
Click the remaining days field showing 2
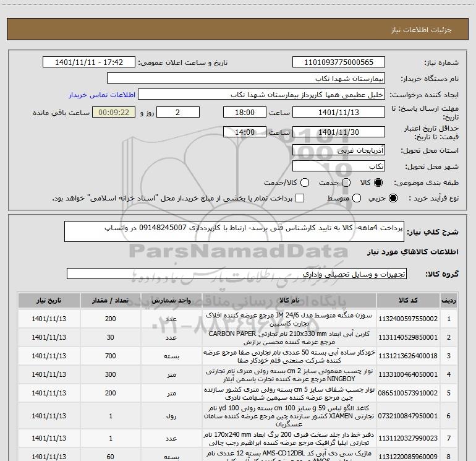point(178,112)
